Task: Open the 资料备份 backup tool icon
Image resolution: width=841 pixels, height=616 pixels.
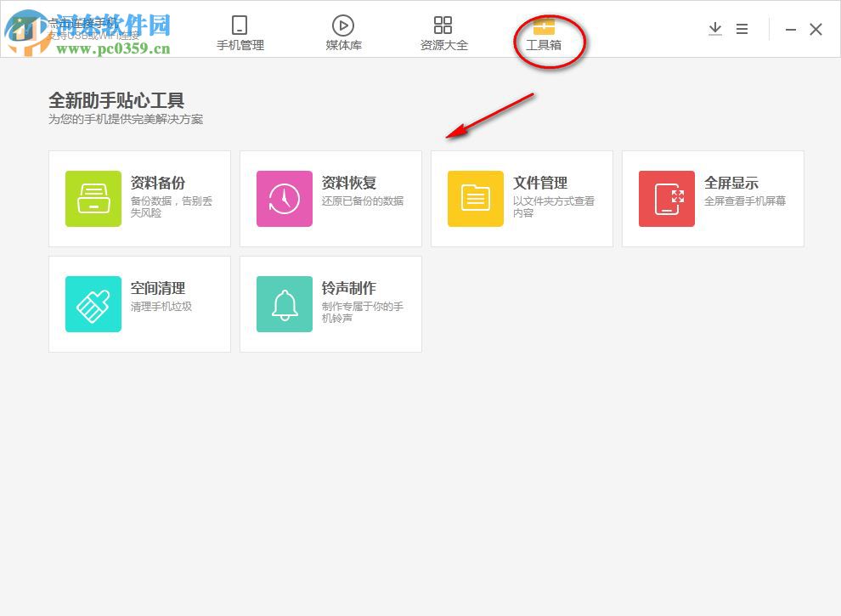Action: coord(93,199)
